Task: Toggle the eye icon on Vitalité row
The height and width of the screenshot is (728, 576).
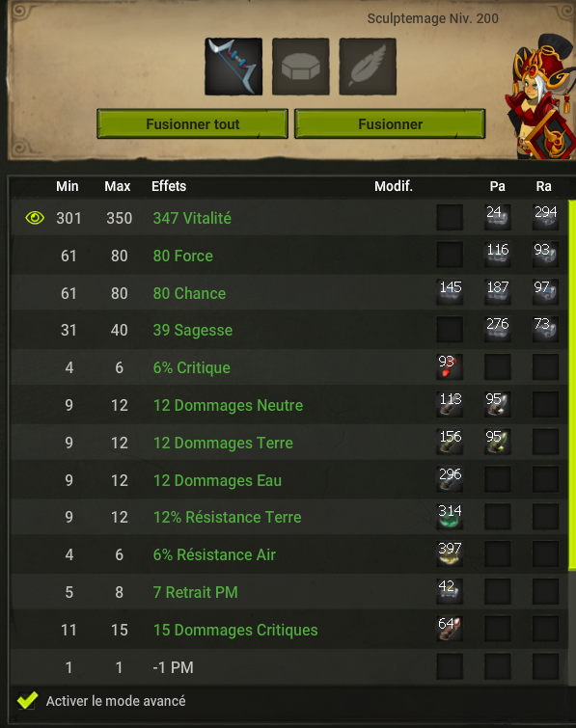Action: coord(35,218)
